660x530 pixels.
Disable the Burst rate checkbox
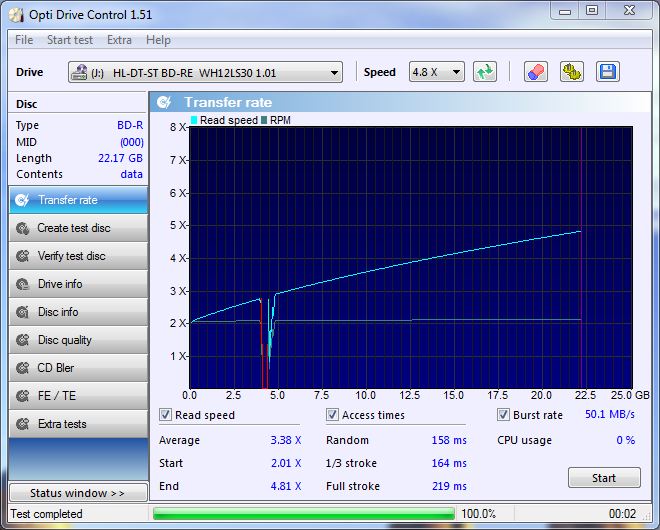click(504, 415)
